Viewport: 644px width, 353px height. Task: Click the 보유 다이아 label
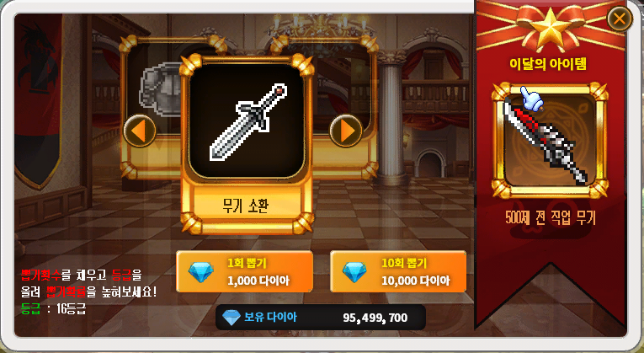coord(270,318)
